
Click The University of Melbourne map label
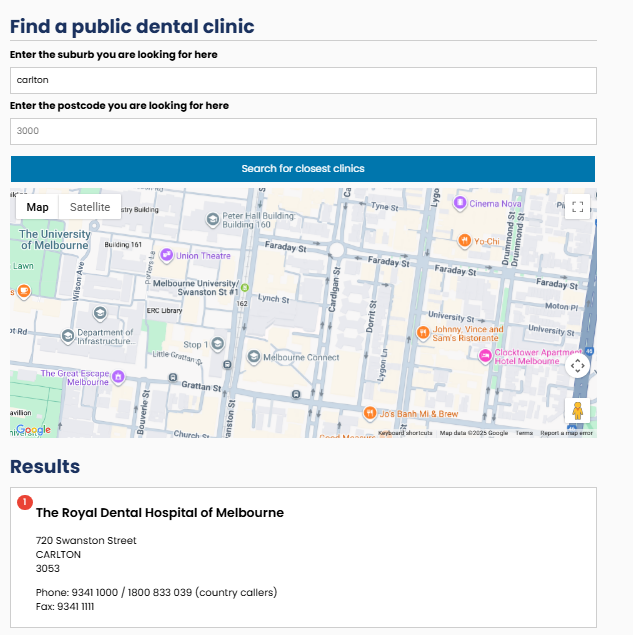pyautogui.click(x=55, y=240)
